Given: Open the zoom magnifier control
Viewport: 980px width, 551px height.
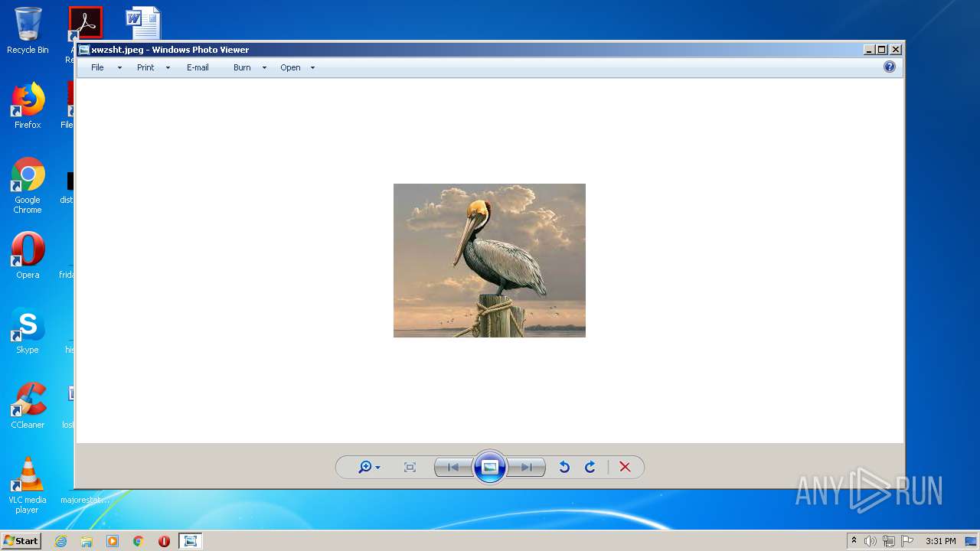Looking at the screenshot, I should pos(365,467).
